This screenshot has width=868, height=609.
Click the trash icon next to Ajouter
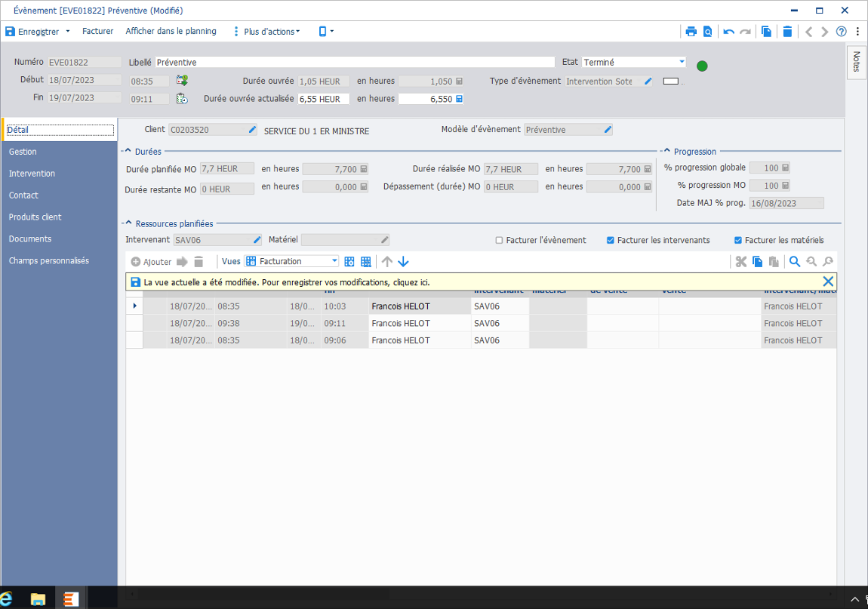tap(199, 262)
